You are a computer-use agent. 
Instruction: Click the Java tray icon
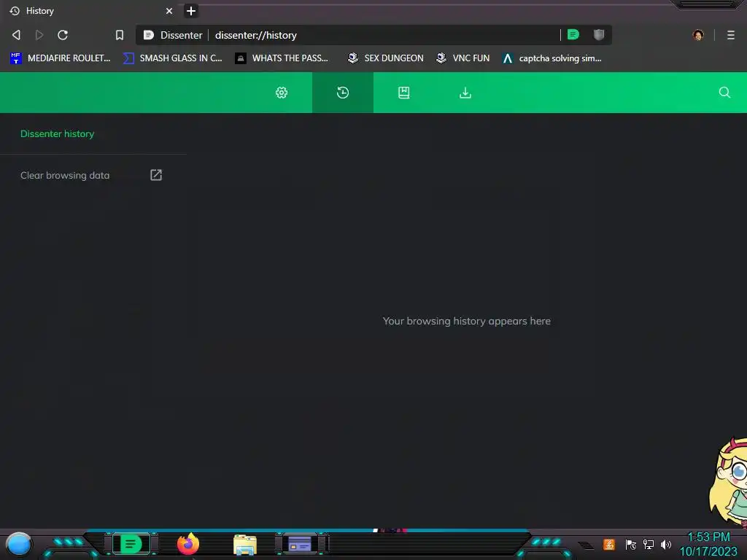click(608, 544)
